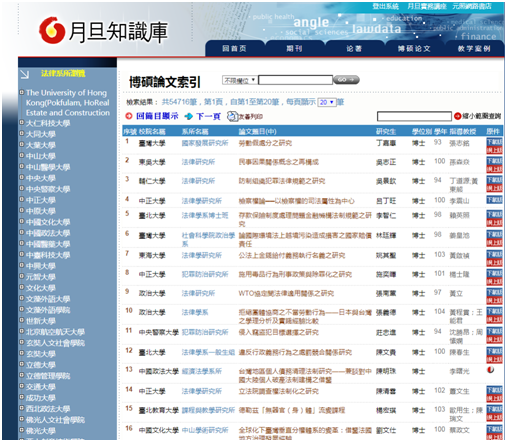
Task: Expand the 世新大學 tree node
Action: click(x=22, y=321)
